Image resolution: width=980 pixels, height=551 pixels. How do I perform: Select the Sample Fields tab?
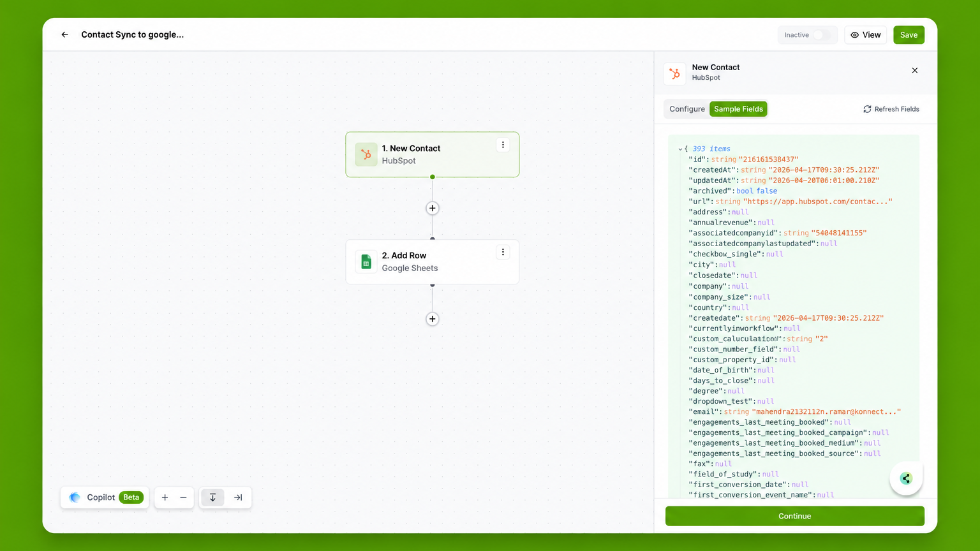click(x=738, y=109)
